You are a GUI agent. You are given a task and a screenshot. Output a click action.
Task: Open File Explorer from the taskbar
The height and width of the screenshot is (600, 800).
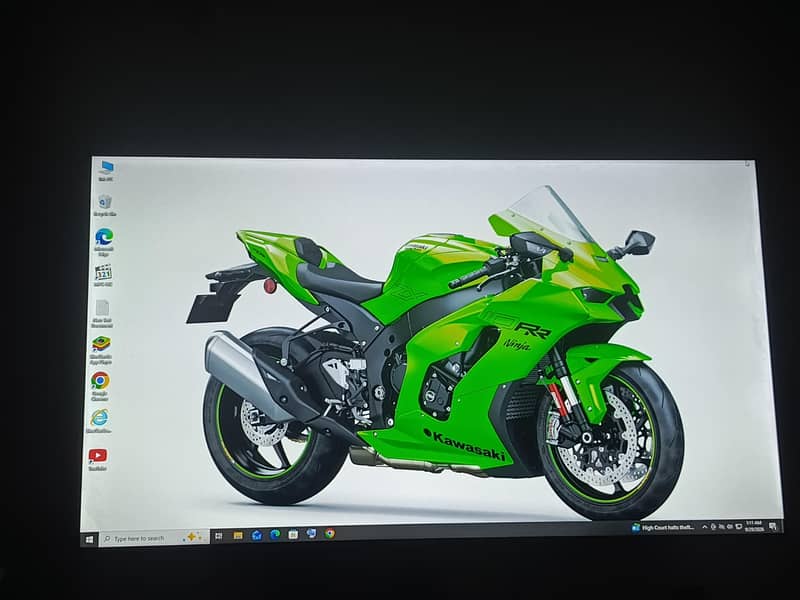238,535
